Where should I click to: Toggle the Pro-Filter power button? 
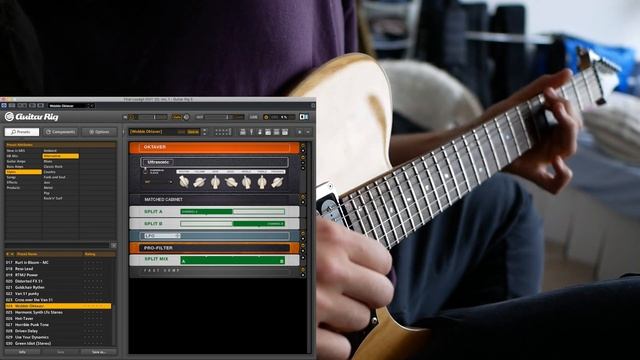(x=303, y=245)
